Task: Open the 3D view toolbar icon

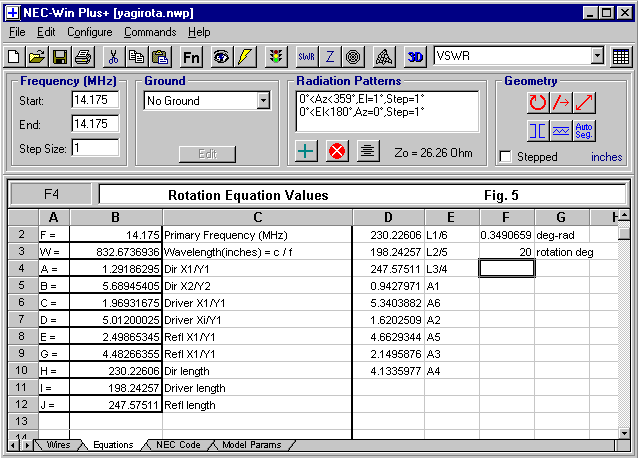Action: pos(416,57)
